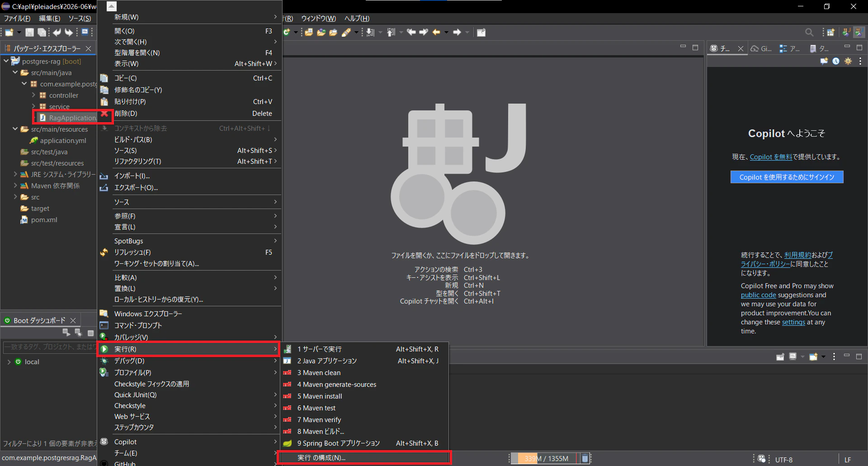Click the search magnifier icon in toolbar
This screenshot has width=868, height=466.
tap(809, 32)
